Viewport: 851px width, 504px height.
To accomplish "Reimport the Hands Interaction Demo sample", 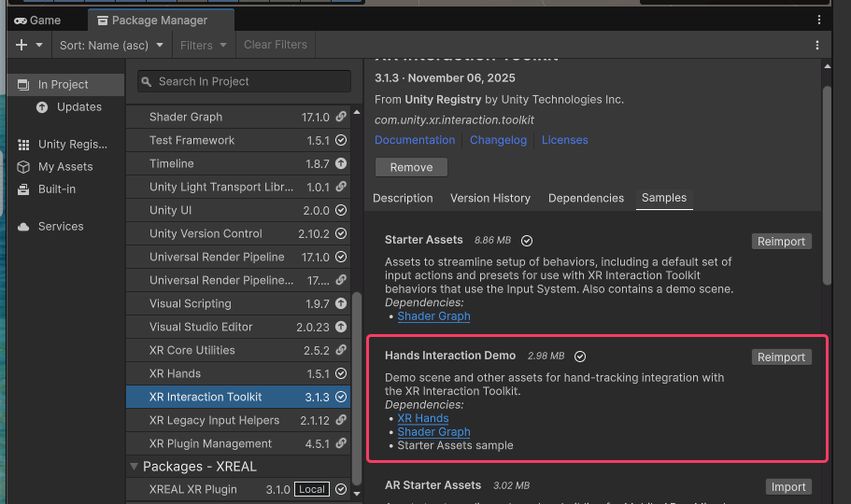I will 782,357.
